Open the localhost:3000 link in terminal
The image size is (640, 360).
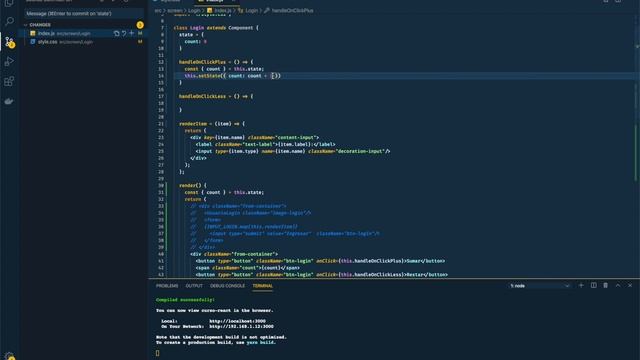(x=238, y=321)
